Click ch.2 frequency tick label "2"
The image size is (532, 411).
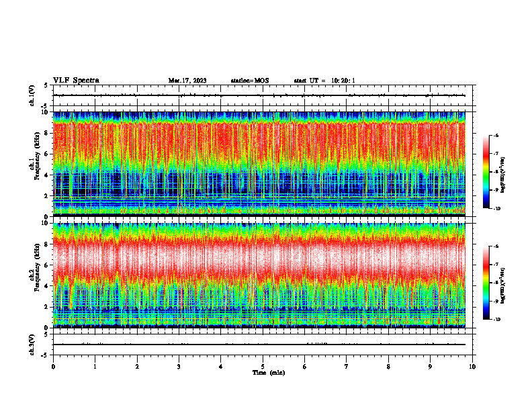coord(47,307)
